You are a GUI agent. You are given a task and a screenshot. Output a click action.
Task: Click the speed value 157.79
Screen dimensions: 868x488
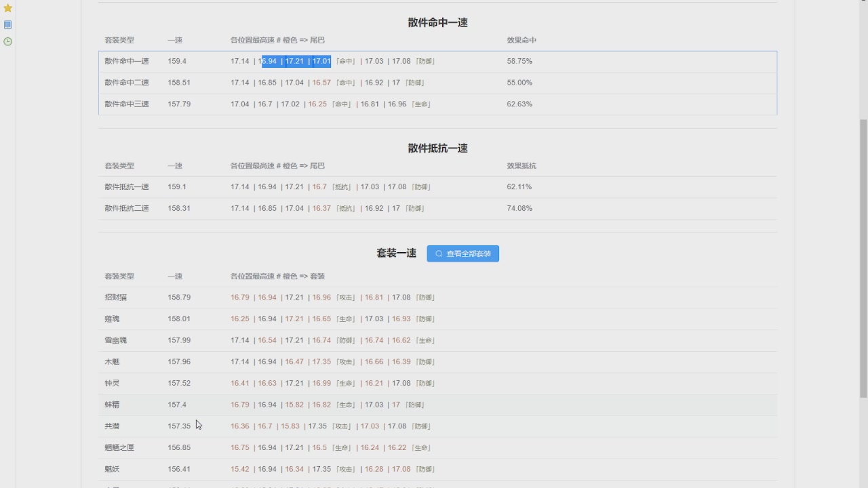click(x=179, y=104)
